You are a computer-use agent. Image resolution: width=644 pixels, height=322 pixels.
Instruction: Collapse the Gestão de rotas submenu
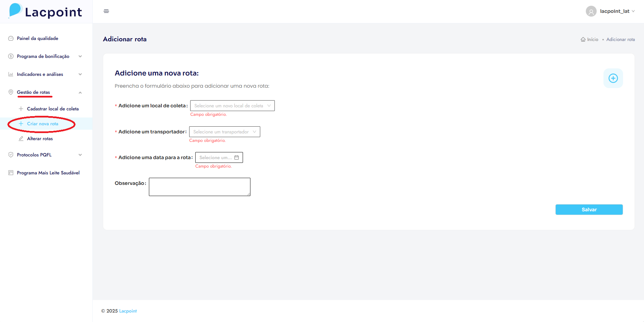pos(80,92)
